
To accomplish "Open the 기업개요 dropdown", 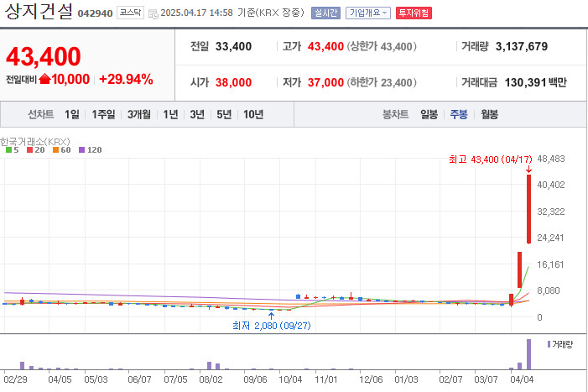I will [368, 13].
